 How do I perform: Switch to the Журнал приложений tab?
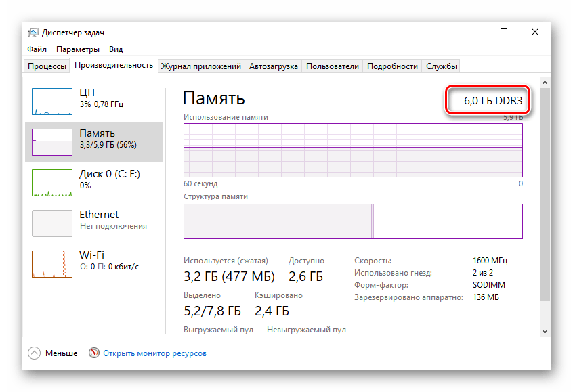pyautogui.click(x=201, y=66)
